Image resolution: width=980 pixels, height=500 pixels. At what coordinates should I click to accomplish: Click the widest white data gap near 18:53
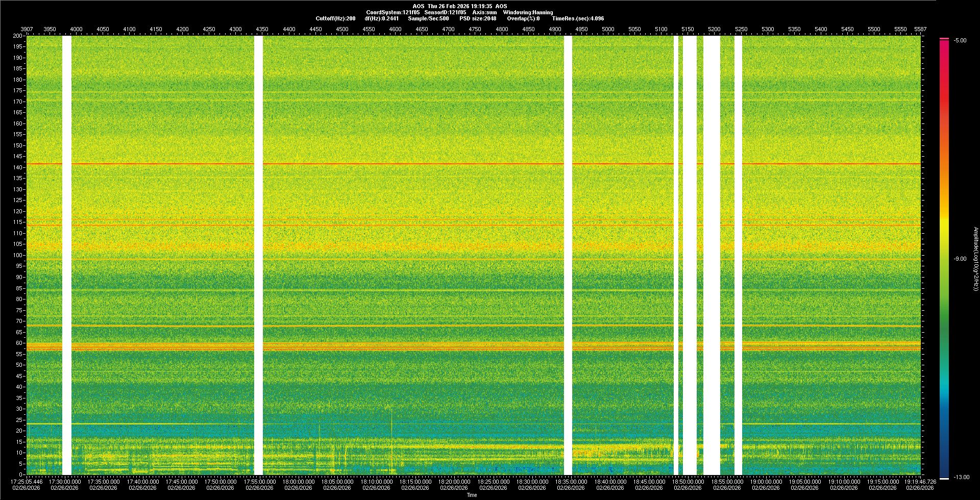(712, 255)
